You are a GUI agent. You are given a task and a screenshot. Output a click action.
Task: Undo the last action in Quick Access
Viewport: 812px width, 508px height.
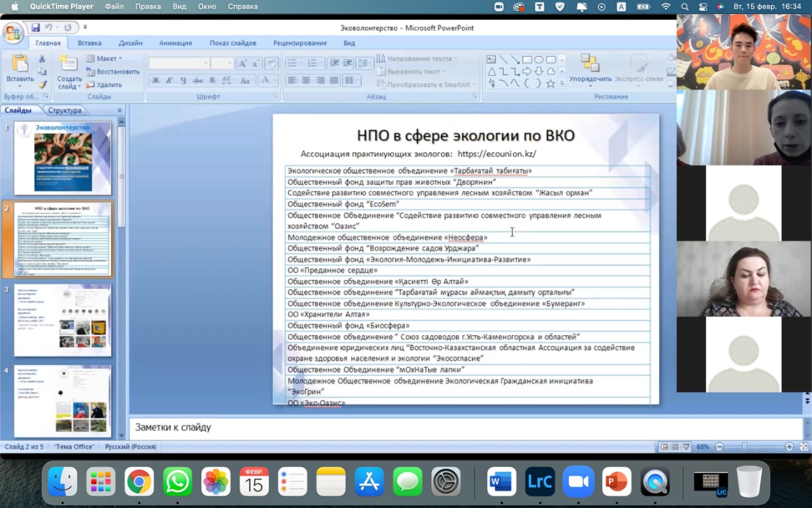48,27
